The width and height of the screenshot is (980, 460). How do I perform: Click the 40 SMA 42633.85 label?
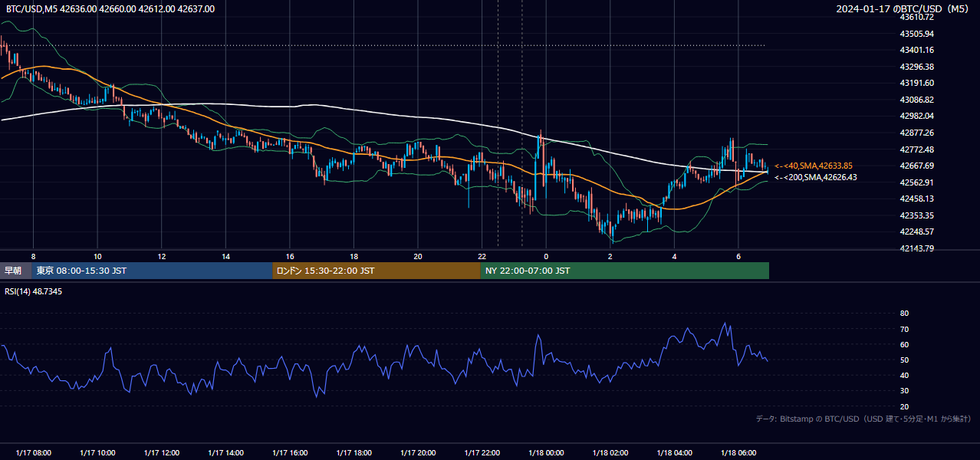coord(814,166)
